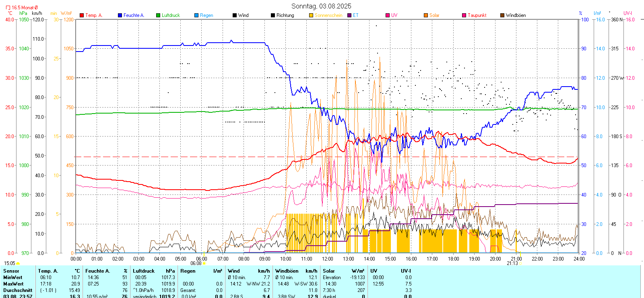The width and height of the screenshot is (644, 298).
Task: Click the blue Feuchte A. legend square
Action: tap(120, 15)
